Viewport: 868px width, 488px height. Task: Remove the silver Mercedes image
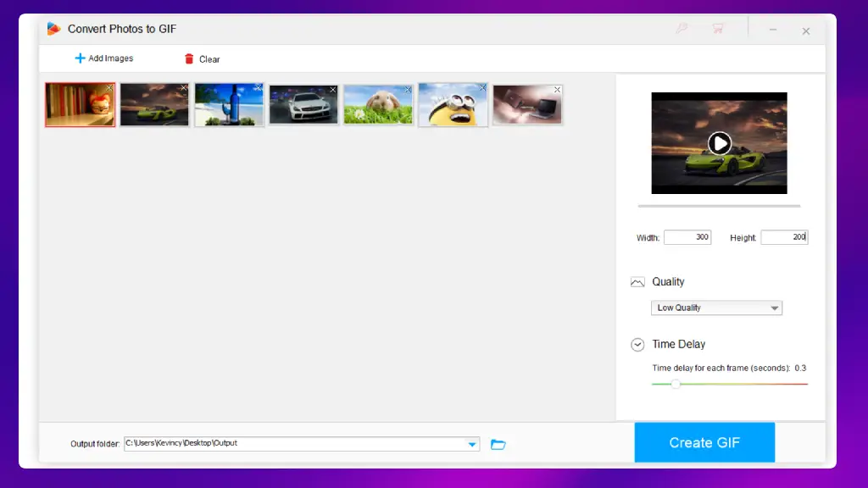coord(332,90)
